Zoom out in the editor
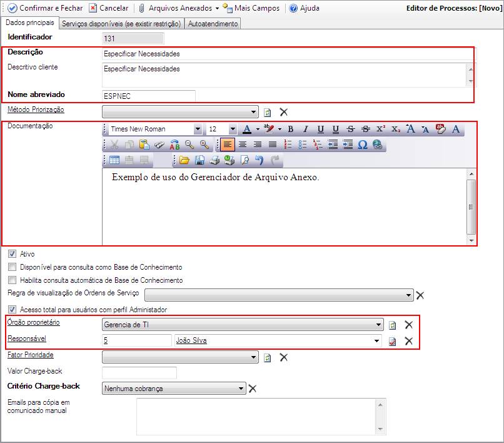The image size is (504, 443). pyautogui.click(x=189, y=145)
